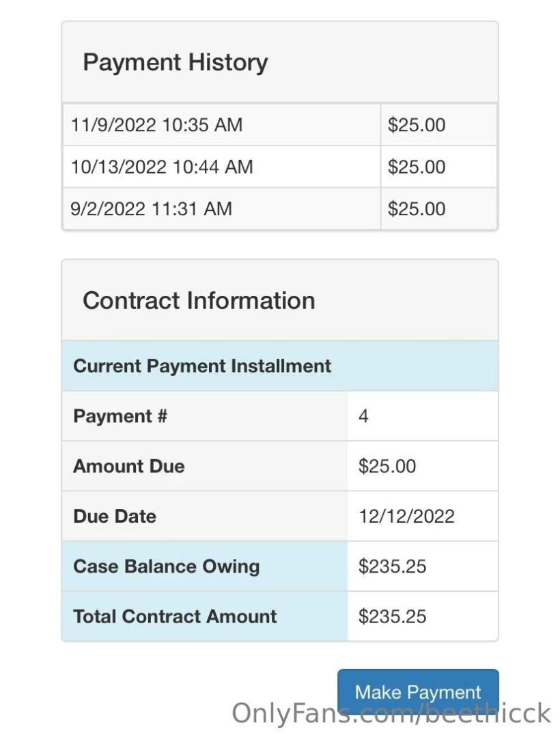Image resolution: width=560 pixels, height=738 pixels.
Task: Click the Case Balance Owing value $235.25
Action: point(393,566)
